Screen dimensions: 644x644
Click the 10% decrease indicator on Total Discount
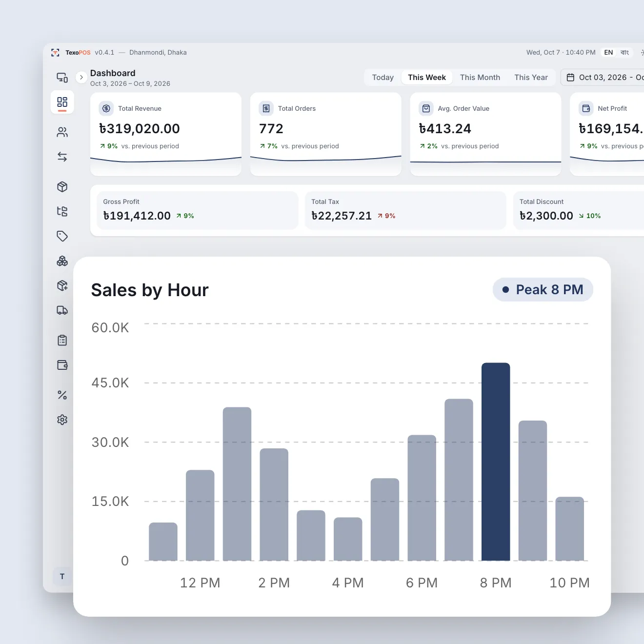click(x=590, y=216)
